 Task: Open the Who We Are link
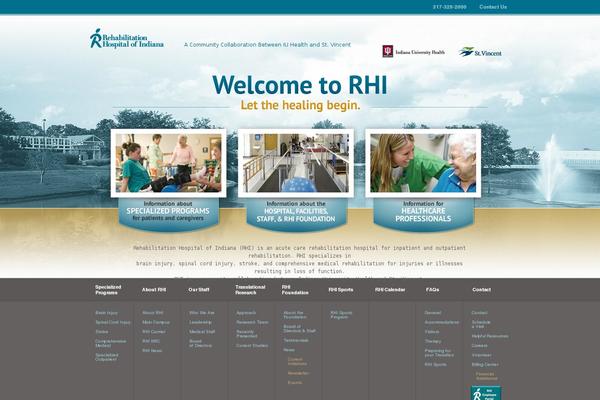(202, 313)
